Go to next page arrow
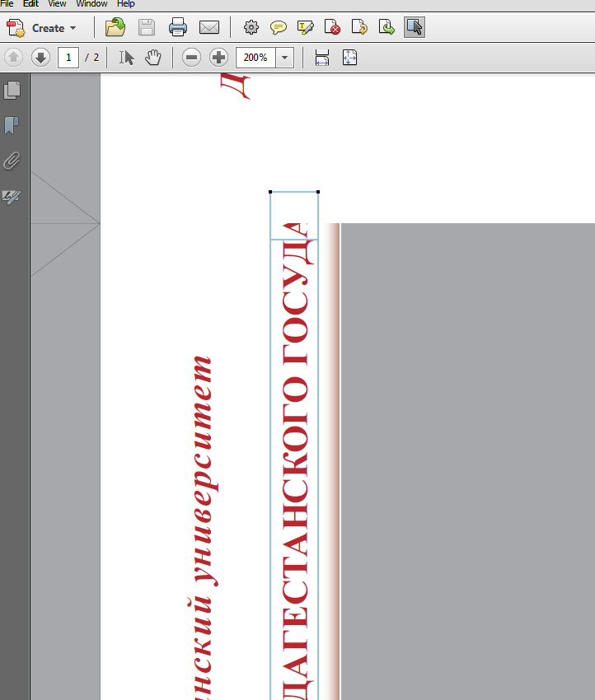 click(x=40, y=58)
